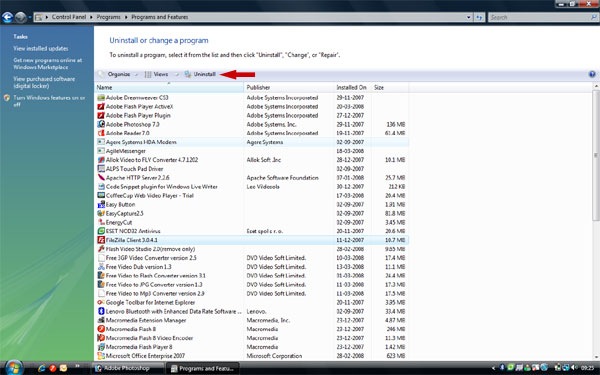Click the Code Snippet plugin icon

(101, 186)
